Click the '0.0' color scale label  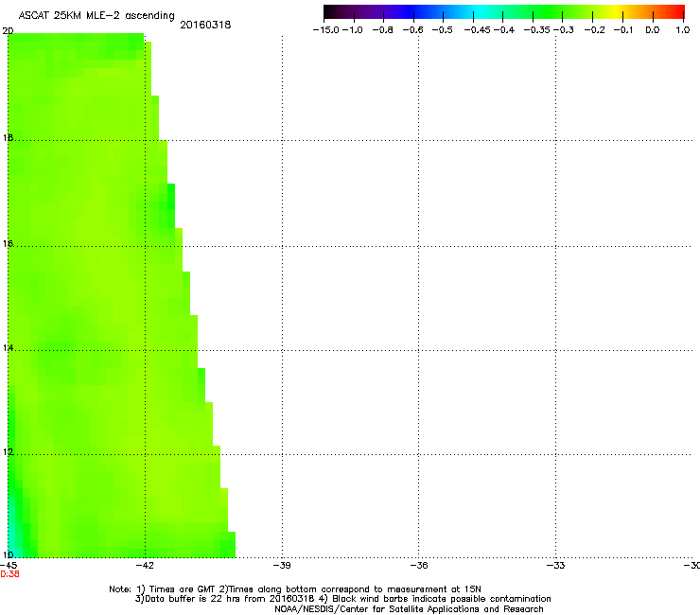tap(653, 30)
